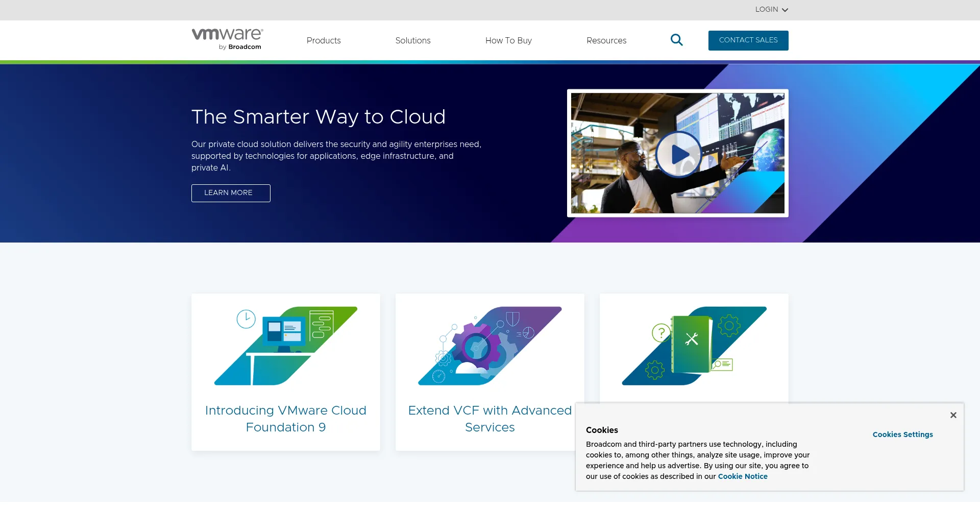Viewport: 980px width, 507px height.
Task: Open the Products menu
Action: [323, 40]
